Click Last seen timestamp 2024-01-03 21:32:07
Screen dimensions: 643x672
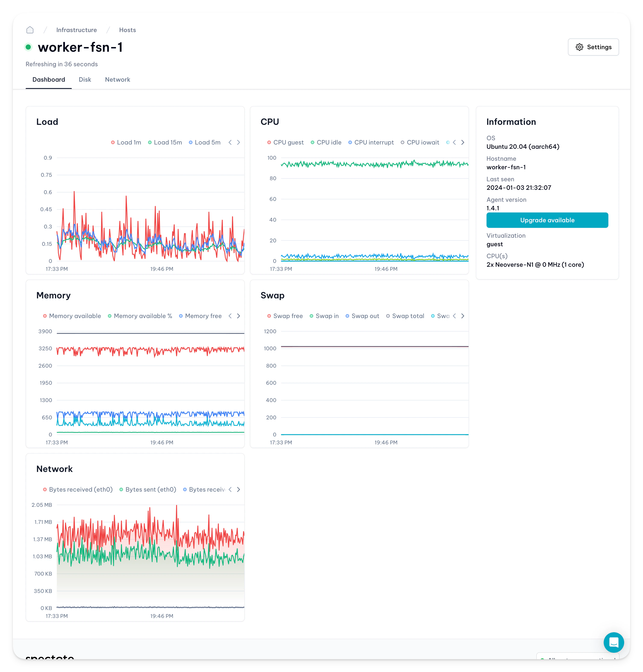(519, 187)
